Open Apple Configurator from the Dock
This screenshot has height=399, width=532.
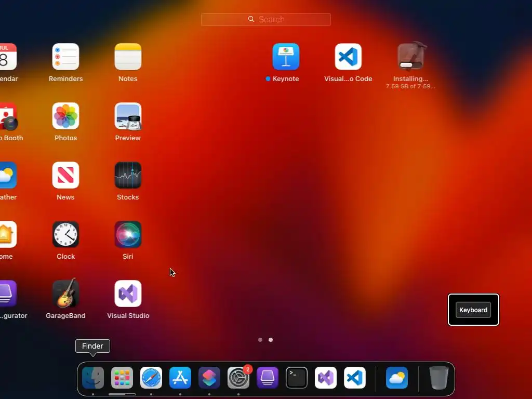(268, 378)
